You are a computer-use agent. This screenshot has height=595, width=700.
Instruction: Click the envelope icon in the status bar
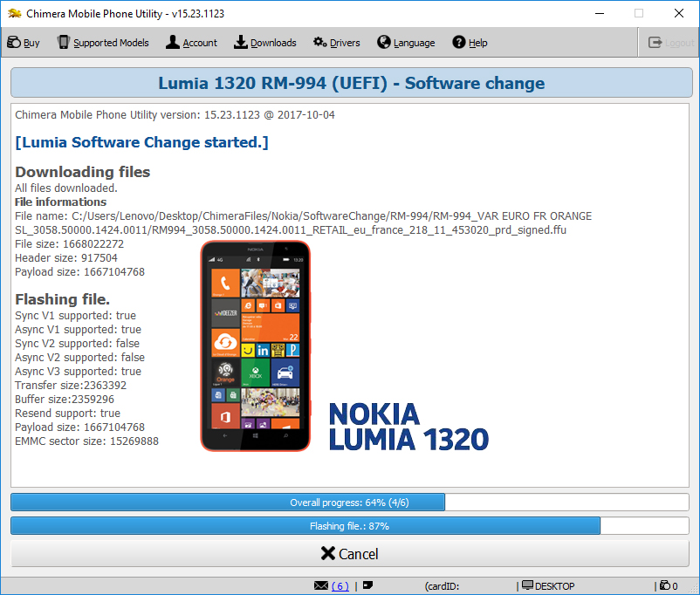coord(321,585)
